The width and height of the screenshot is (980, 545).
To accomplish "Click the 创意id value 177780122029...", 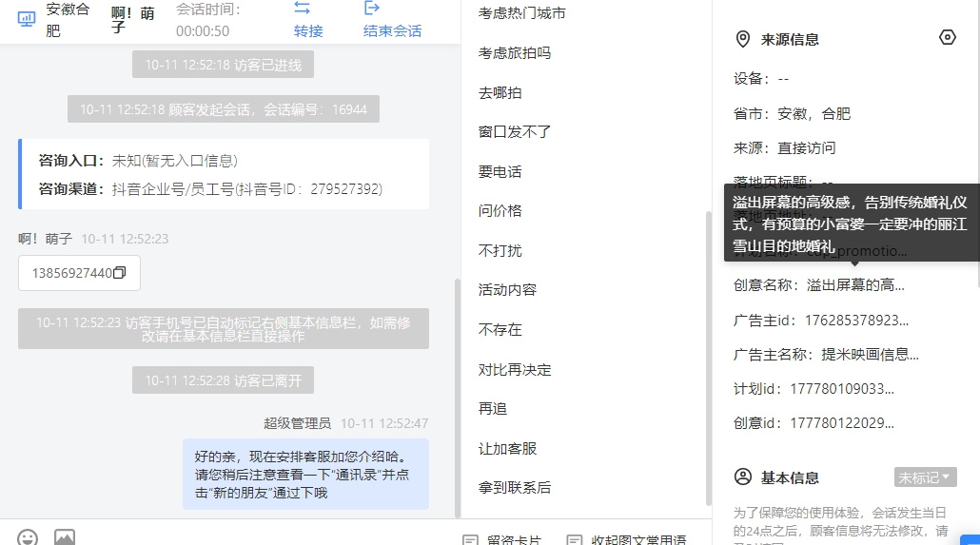I will (x=842, y=423).
